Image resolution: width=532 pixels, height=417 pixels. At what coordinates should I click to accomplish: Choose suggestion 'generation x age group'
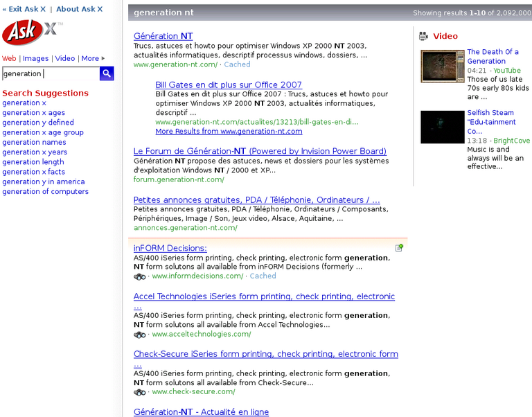[x=43, y=132]
